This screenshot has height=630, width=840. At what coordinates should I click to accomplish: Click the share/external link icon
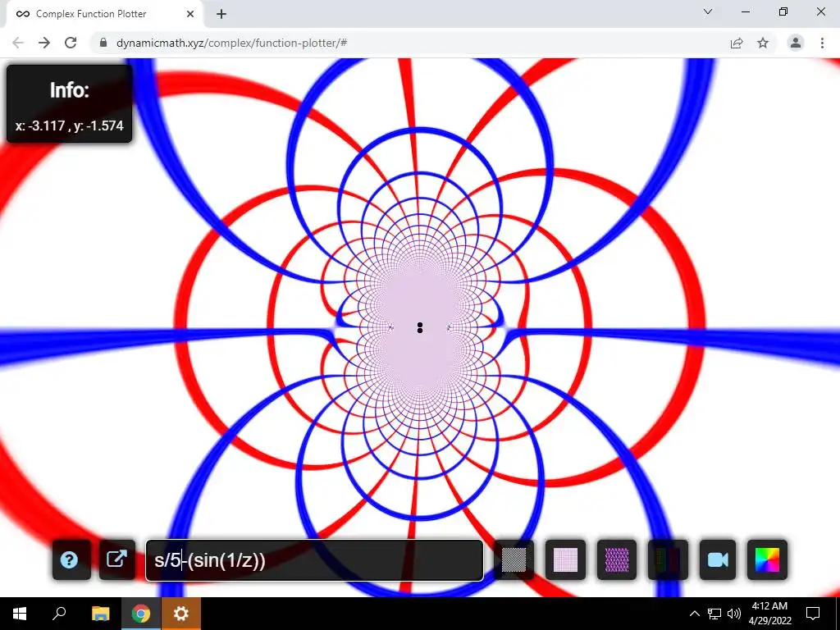(117, 559)
